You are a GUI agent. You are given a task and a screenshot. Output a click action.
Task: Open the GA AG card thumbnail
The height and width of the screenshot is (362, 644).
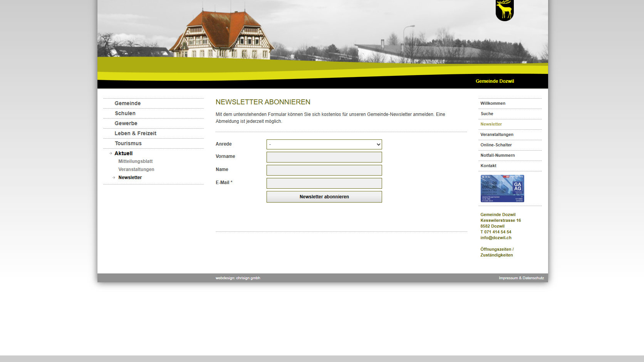tap(502, 189)
